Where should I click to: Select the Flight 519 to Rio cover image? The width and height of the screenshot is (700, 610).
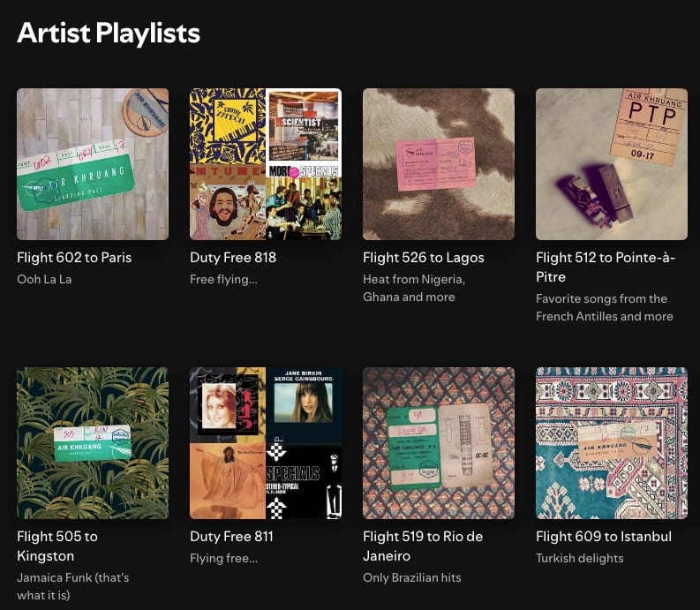click(x=439, y=443)
